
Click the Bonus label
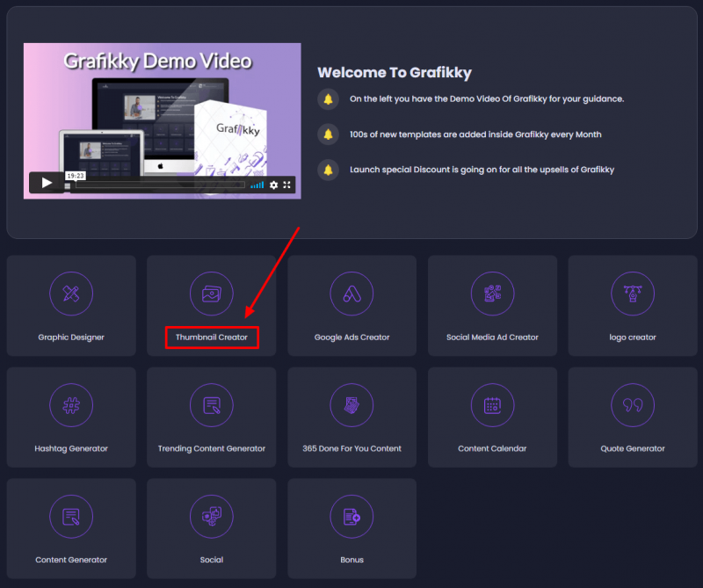[352, 560]
